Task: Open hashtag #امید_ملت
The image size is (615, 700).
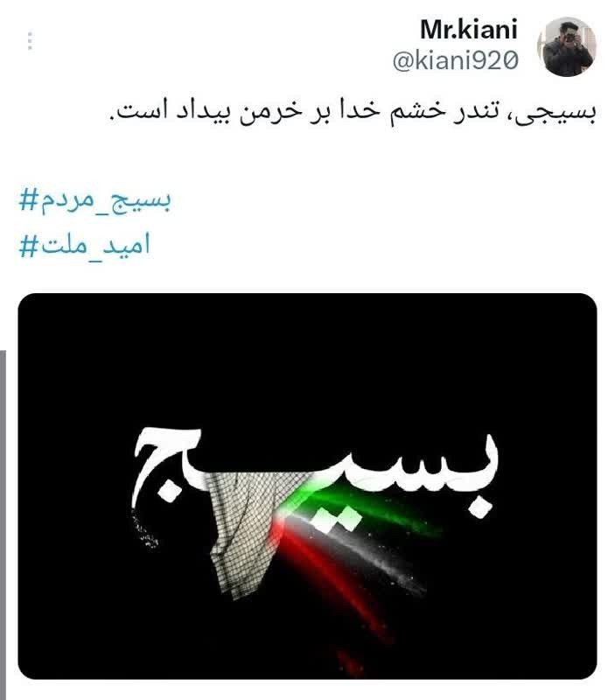Action: tap(85, 245)
